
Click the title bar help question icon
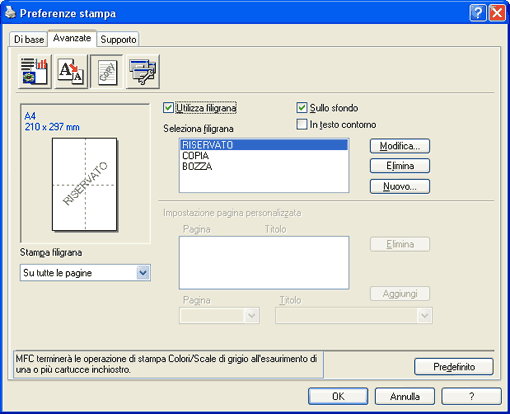pos(477,13)
